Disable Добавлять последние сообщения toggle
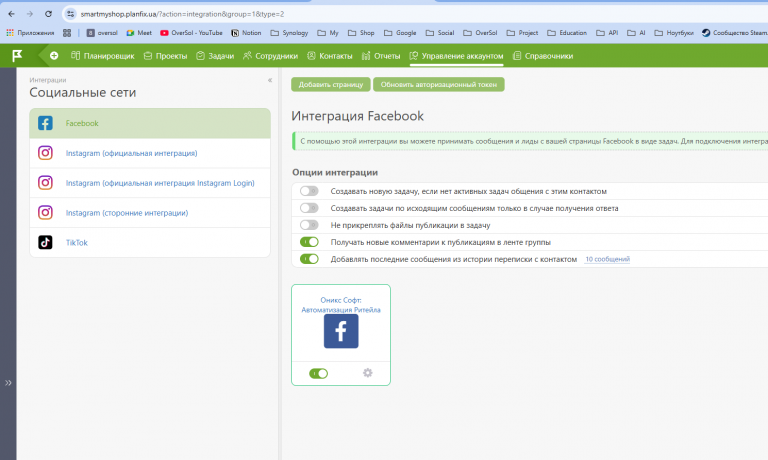The image size is (768, 460). click(x=309, y=259)
